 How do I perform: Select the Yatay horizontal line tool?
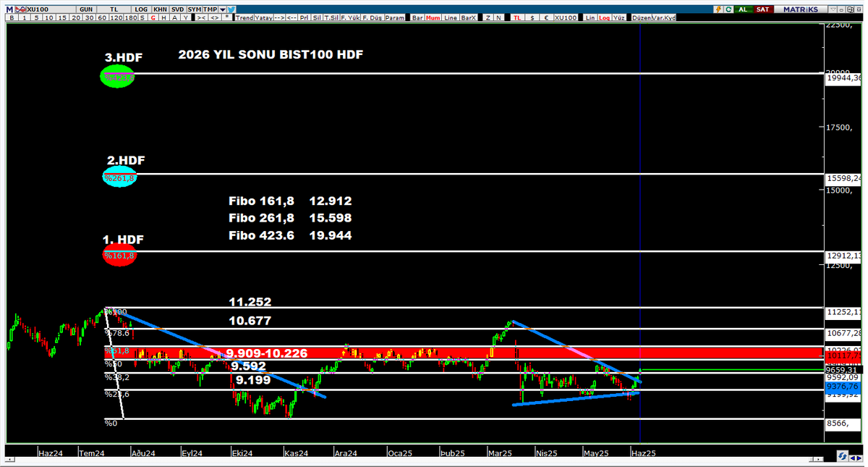click(263, 17)
